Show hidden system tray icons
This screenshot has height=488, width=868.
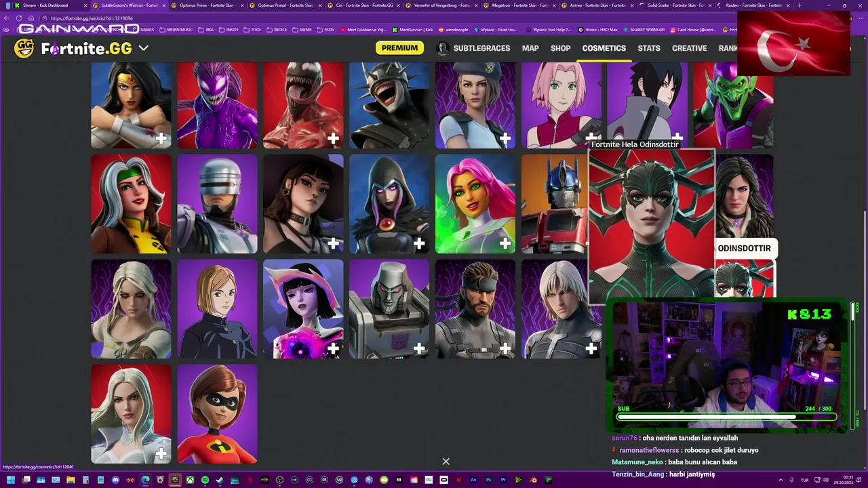[x=781, y=480]
